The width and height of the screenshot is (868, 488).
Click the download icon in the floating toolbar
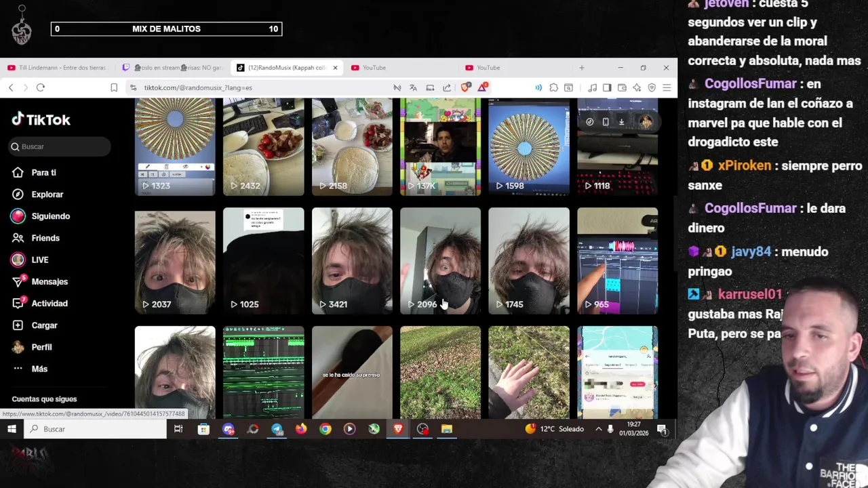pos(621,122)
